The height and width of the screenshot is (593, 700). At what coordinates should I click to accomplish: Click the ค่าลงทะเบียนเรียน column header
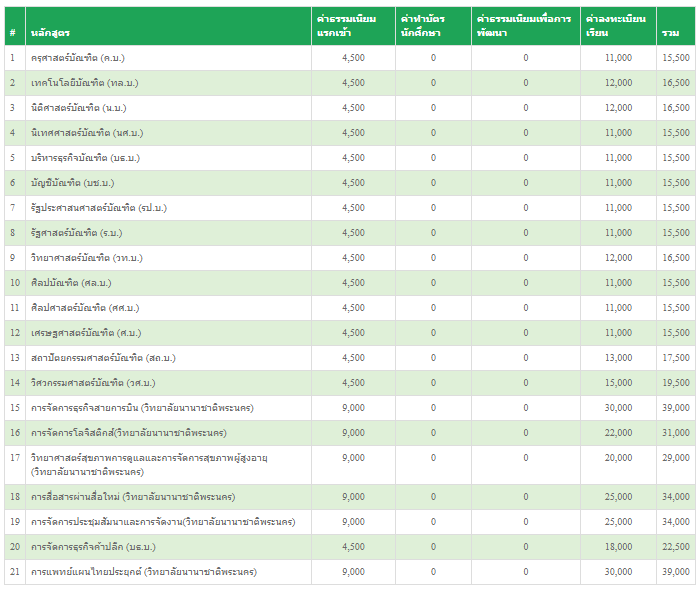pos(616,26)
